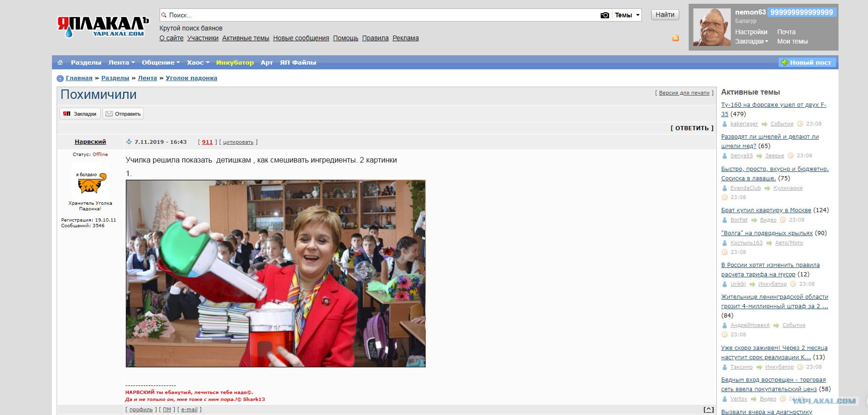Open Версия для печати link
Image resolution: width=868 pixels, height=415 pixels.
684,93
